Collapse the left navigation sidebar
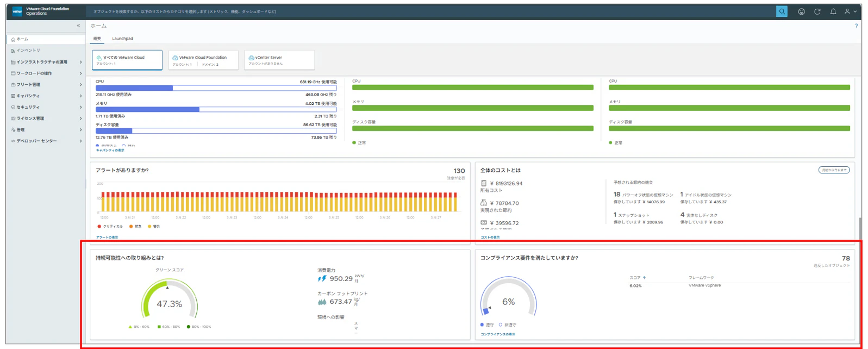 (x=78, y=26)
